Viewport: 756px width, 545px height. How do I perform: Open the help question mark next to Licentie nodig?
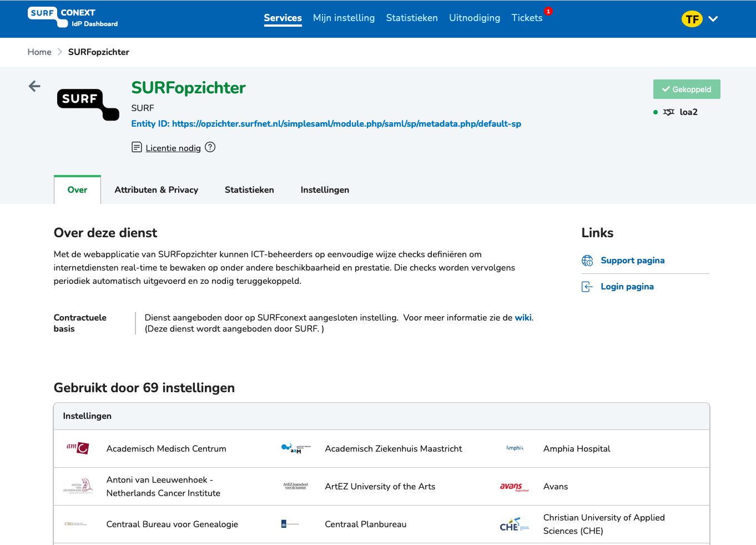click(210, 147)
